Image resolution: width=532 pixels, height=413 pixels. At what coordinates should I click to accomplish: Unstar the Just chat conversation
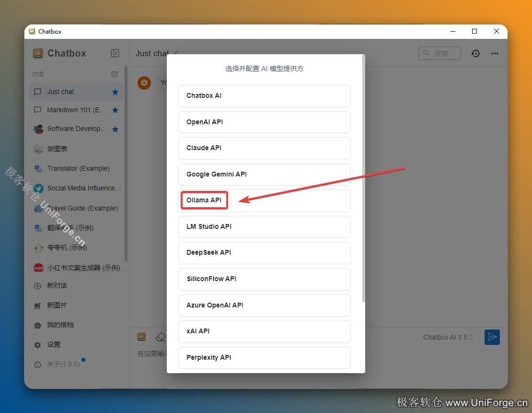116,92
